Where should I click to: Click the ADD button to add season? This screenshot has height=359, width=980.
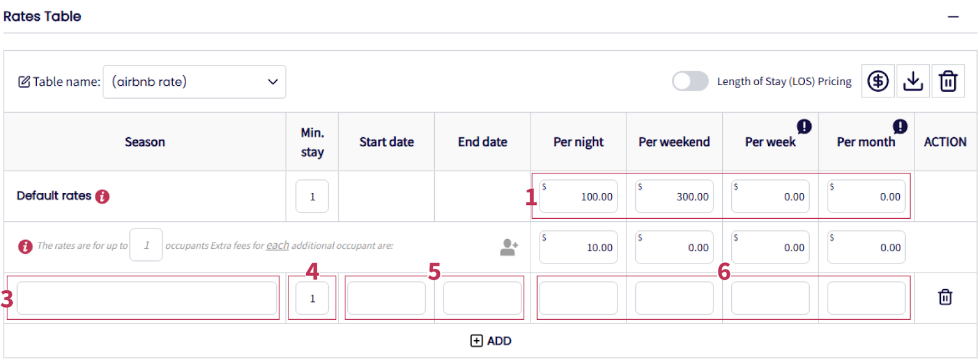tap(491, 341)
